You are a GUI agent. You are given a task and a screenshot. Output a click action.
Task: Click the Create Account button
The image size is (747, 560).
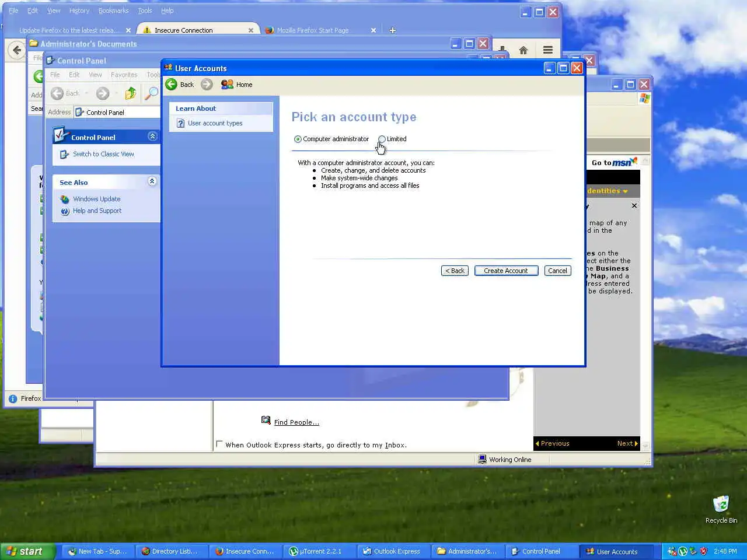coord(506,271)
